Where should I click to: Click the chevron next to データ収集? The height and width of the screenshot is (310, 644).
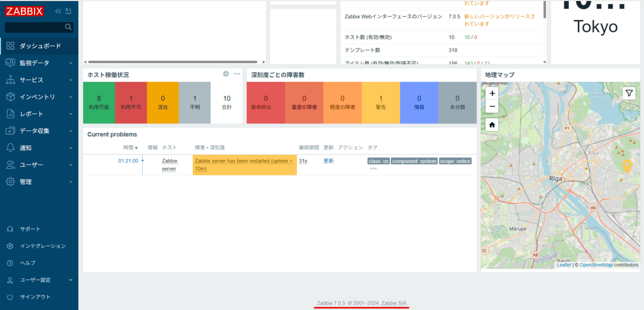[x=71, y=131]
